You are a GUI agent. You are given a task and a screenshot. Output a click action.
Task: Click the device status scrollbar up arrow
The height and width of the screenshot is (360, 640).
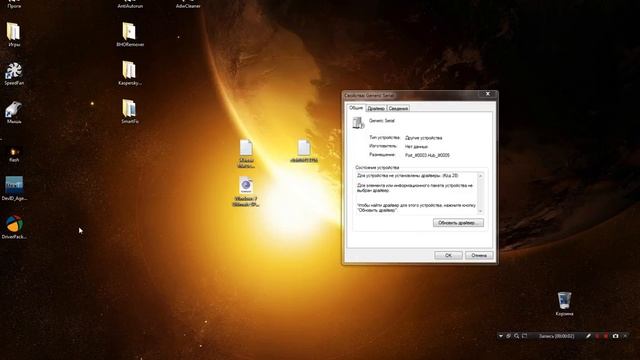(x=480, y=176)
